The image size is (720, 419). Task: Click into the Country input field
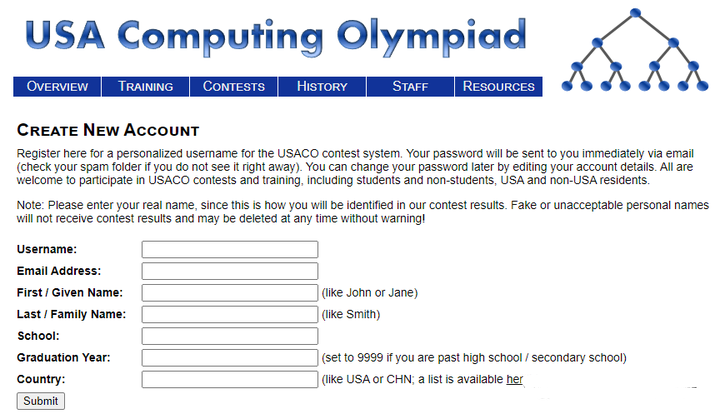coord(229,379)
